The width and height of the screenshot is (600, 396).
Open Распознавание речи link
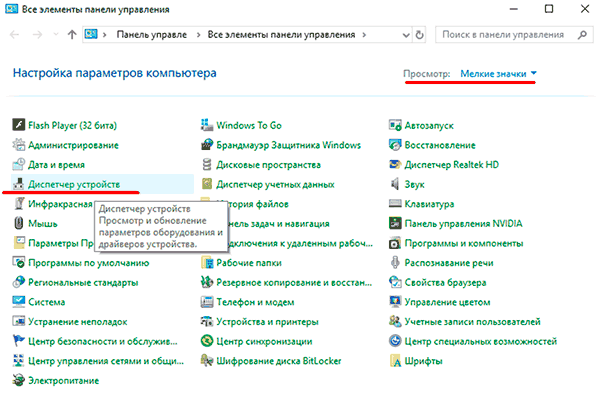click(449, 263)
